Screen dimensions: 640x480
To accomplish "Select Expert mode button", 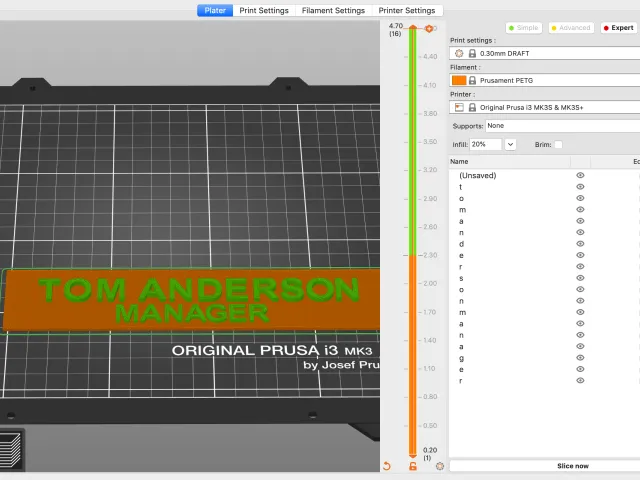I will pos(618,28).
